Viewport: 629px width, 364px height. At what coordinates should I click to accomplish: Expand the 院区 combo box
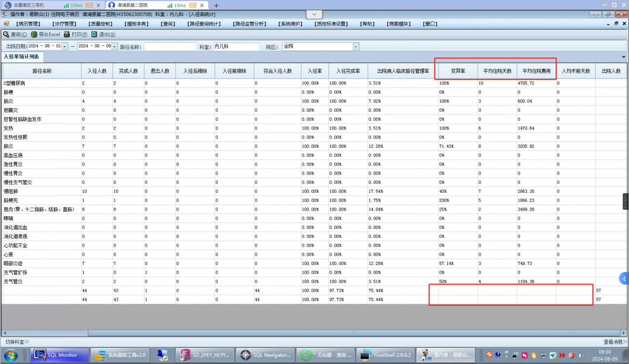click(x=356, y=47)
